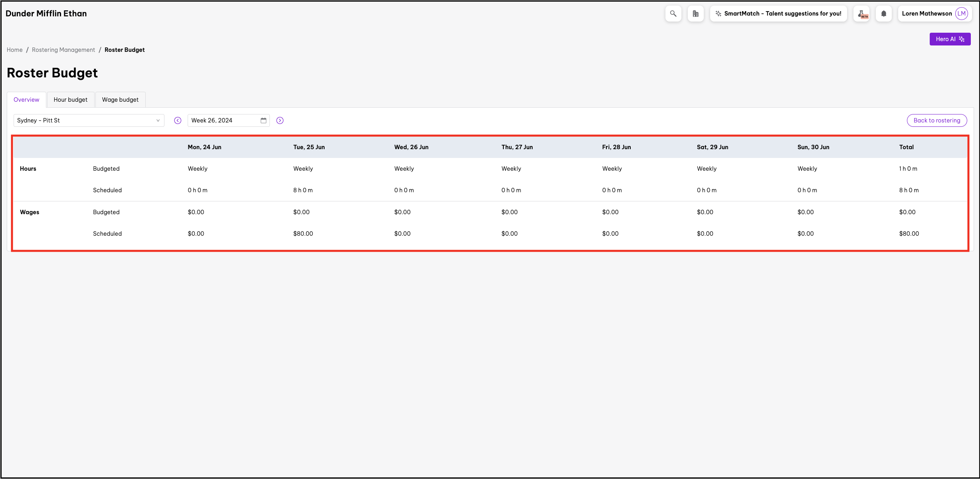Select the Overview tab
The image size is (980, 479).
pos(26,100)
